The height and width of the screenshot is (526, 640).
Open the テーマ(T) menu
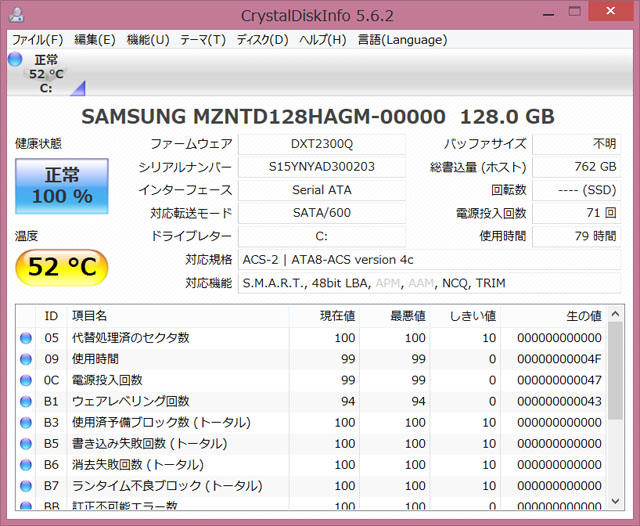click(203, 40)
